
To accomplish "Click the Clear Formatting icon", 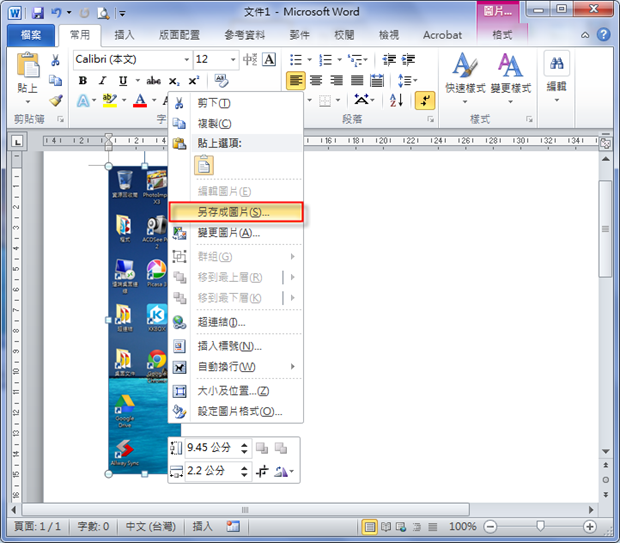I will (221, 81).
